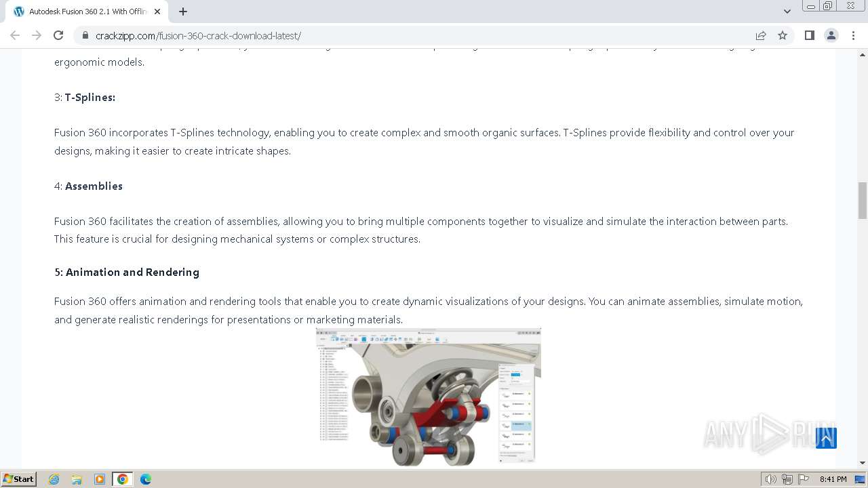This screenshot has width=868, height=488.
Task: Restore down the Chrome window
Action: [828, 6]
